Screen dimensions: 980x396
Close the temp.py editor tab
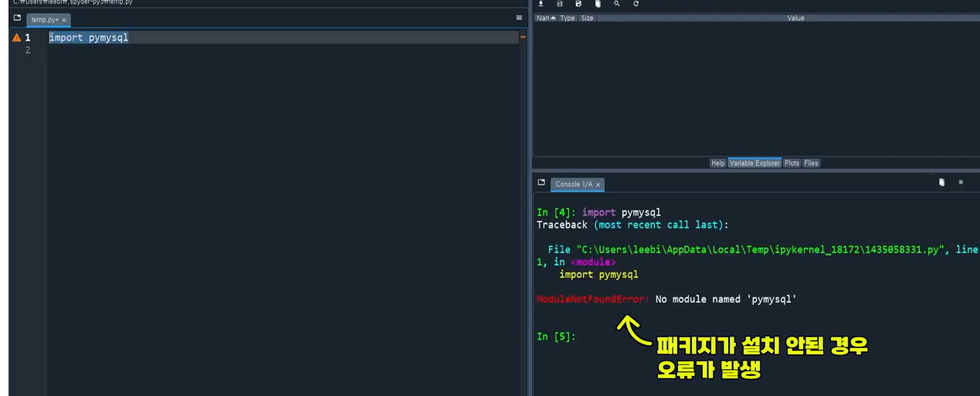tap(64, 19)
